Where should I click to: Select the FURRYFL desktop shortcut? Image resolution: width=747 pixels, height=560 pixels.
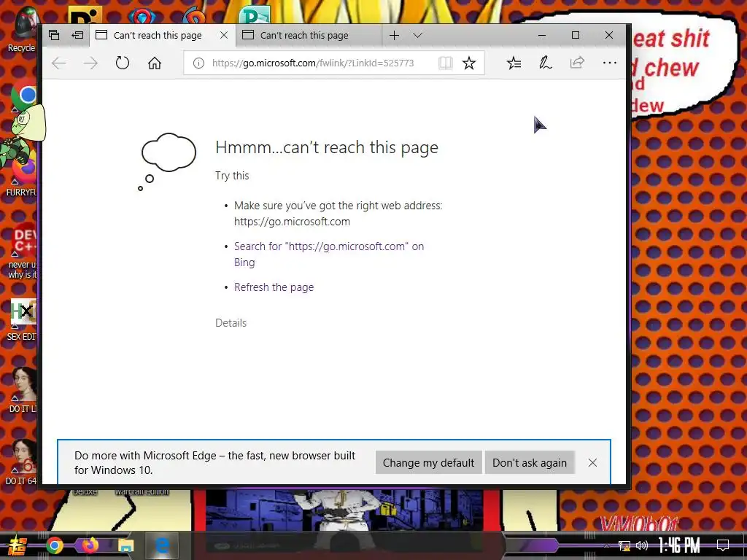(x=21, y=177)
